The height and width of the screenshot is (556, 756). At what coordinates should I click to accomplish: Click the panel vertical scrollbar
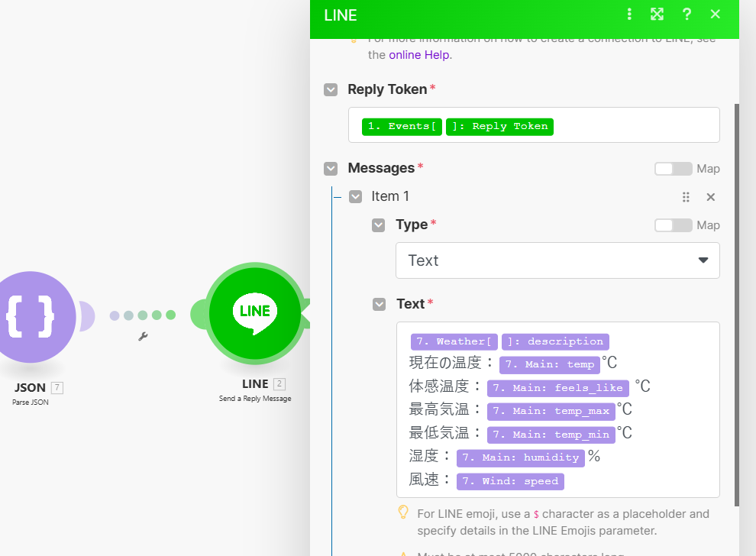pyautogui.click(x=737, y=305)
